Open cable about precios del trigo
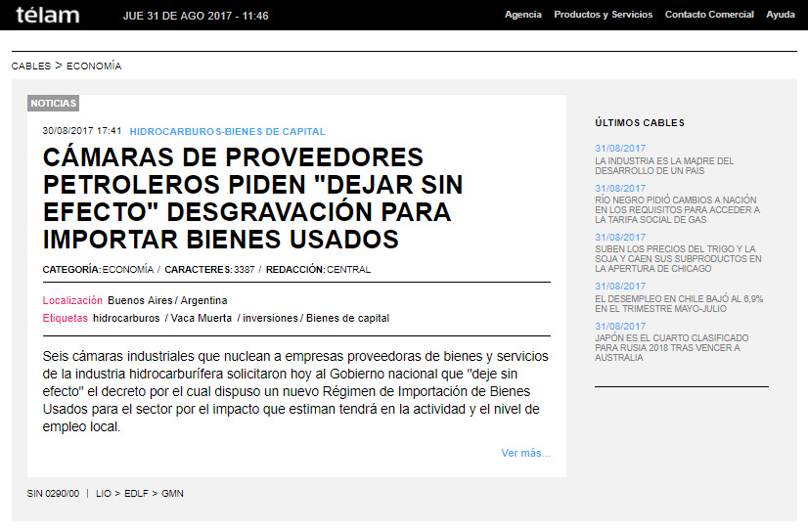This screenshot has height=532, width=808. point(677,258)
